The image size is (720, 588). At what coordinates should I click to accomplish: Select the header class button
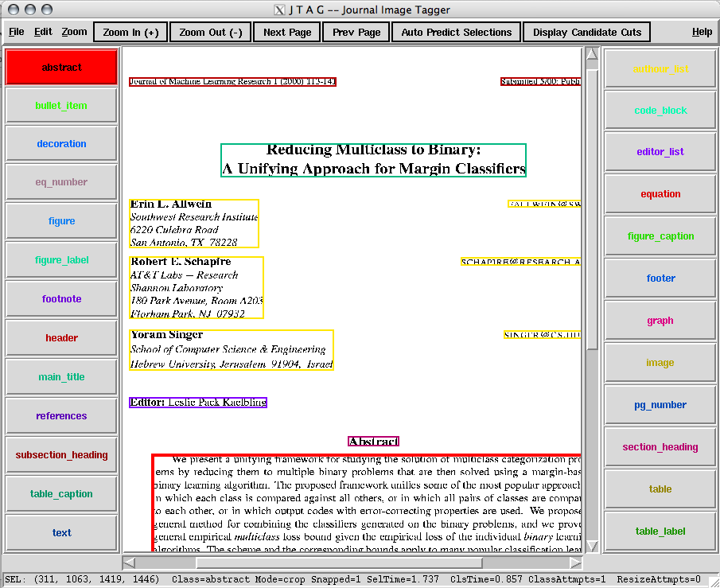pyautogui.click(x=61, y=338)
